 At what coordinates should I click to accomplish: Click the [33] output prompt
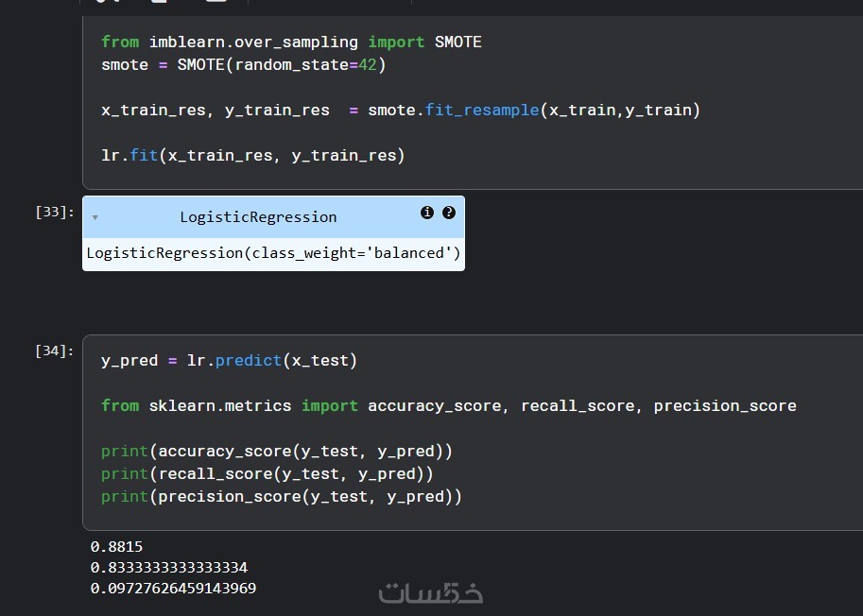click(x=55, y=212)
